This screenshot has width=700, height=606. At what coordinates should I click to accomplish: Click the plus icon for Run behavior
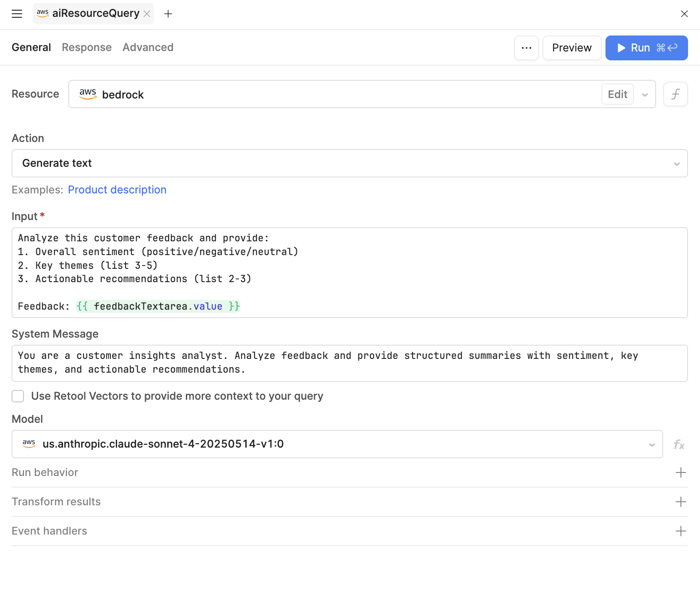click(x=681, y=472)
